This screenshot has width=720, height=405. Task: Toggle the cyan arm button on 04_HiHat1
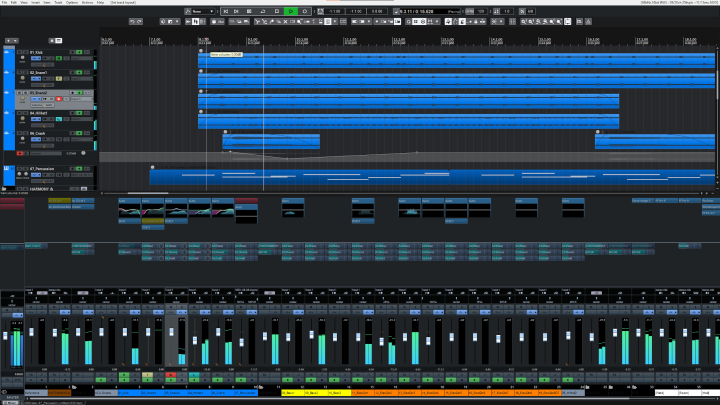59,119
